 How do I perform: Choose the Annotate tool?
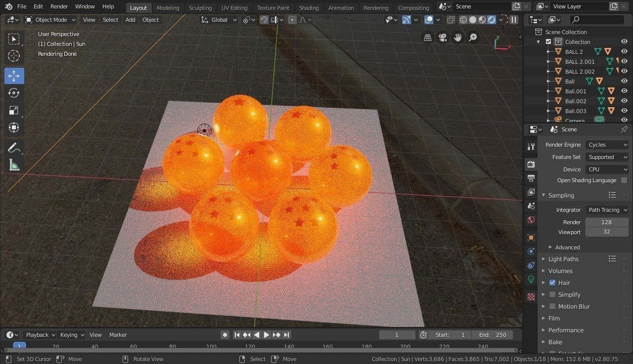tap(14, 148)
